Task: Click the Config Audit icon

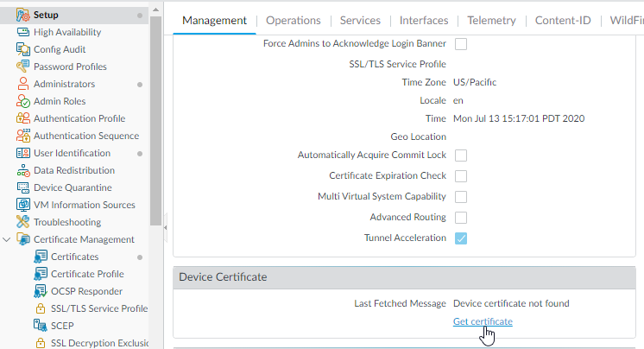Action: [24, 49]
